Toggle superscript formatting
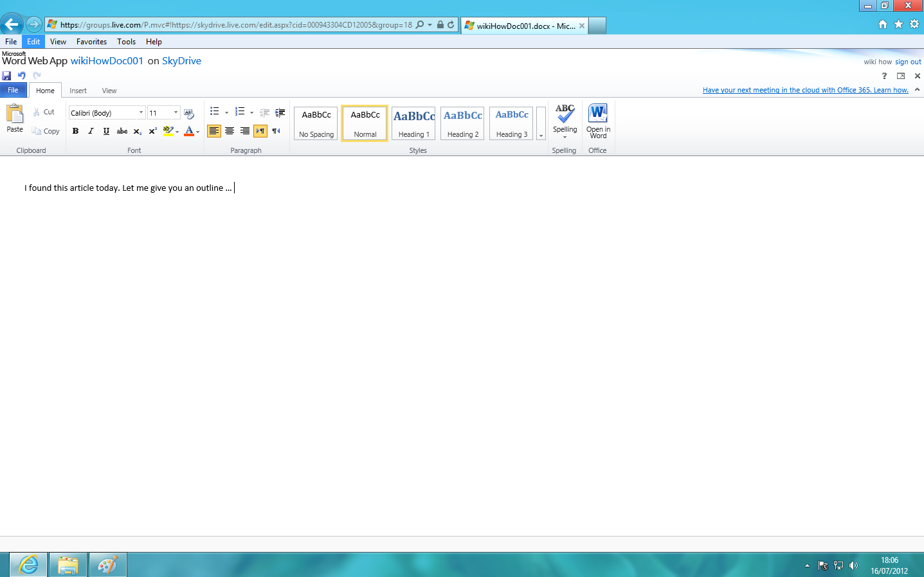This screenshot has height=577, width=924. pos(152,131)
